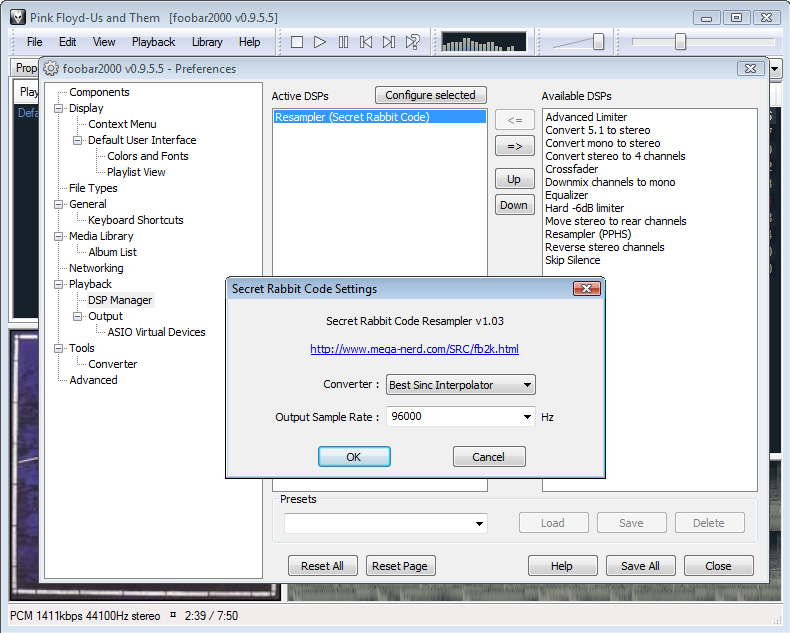Select Move stereo to rear channels DSP

pyautogui.click(x=616, y=221)
